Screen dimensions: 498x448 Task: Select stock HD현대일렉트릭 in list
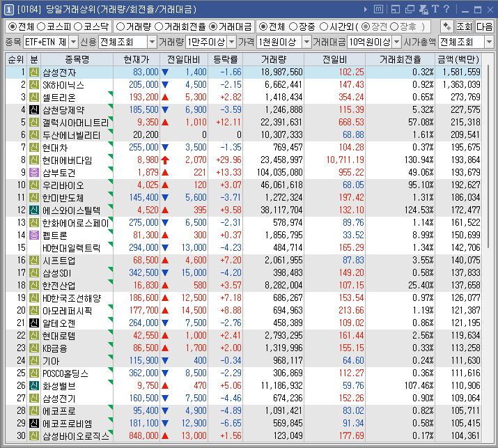(x=72, y=248)
